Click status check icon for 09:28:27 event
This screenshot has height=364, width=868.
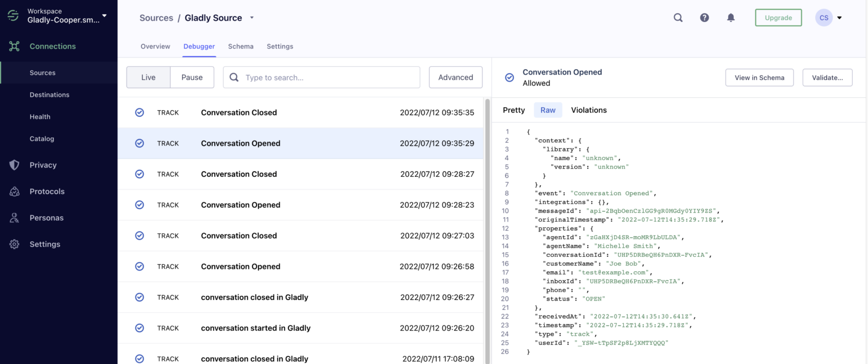click(x=140, y=174)
